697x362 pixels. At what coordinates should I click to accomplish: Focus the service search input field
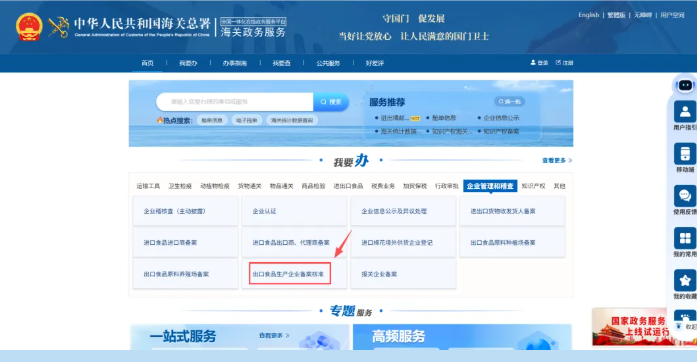coord(235,102)
